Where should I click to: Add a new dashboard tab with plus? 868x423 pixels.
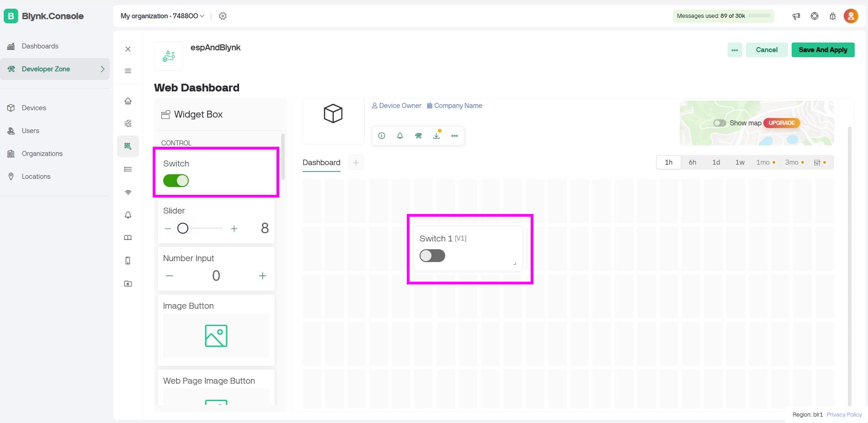pyautogui.click(x=356, y=162)
